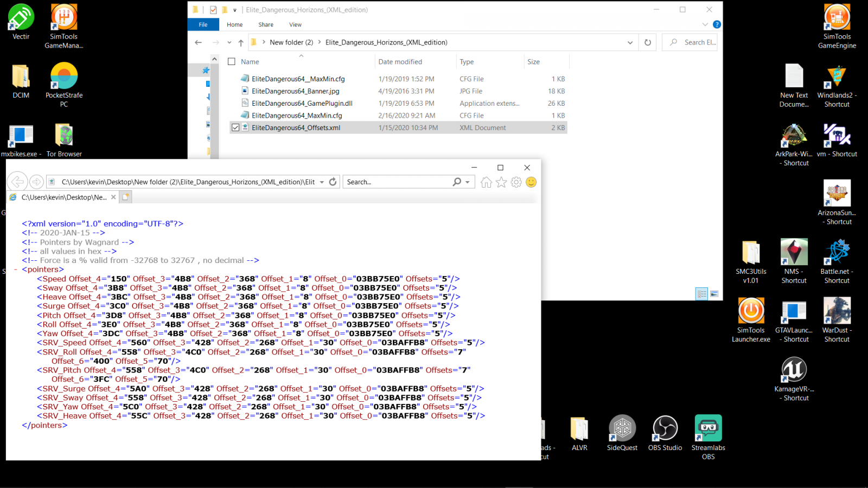Image resolution: width=868 pixels, height=488 pixels.
Task: Open Explorer recent locations dropdown
Action: coord(229,42)
